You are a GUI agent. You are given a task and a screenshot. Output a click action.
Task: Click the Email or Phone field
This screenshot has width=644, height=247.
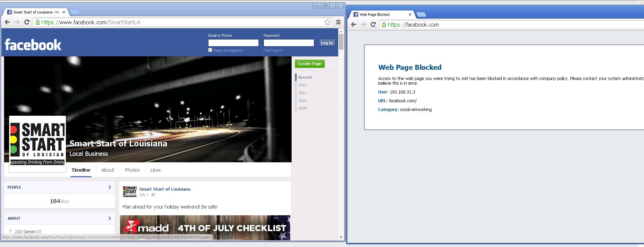click(233, 43)
